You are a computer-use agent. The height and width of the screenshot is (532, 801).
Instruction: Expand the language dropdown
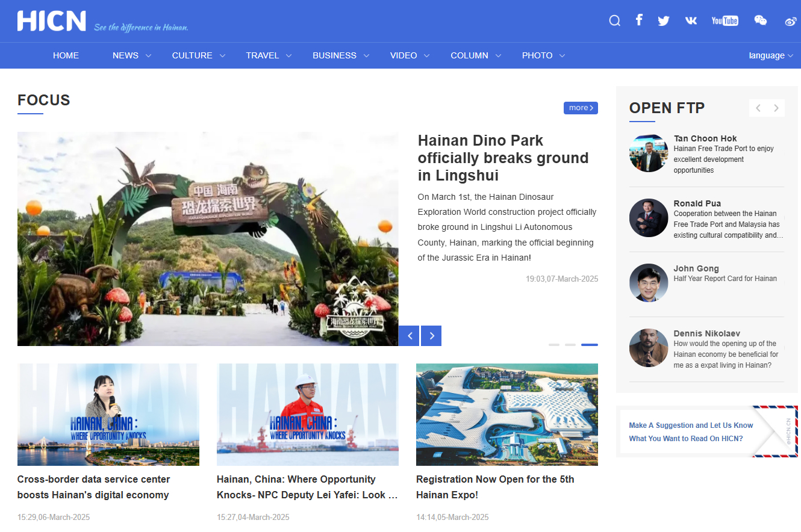pos(771,55)
